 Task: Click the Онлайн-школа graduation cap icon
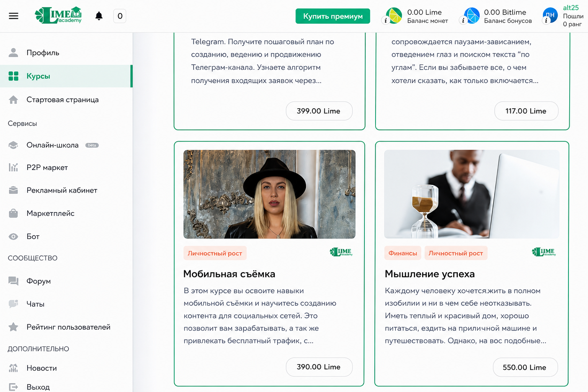coord(13,145)
